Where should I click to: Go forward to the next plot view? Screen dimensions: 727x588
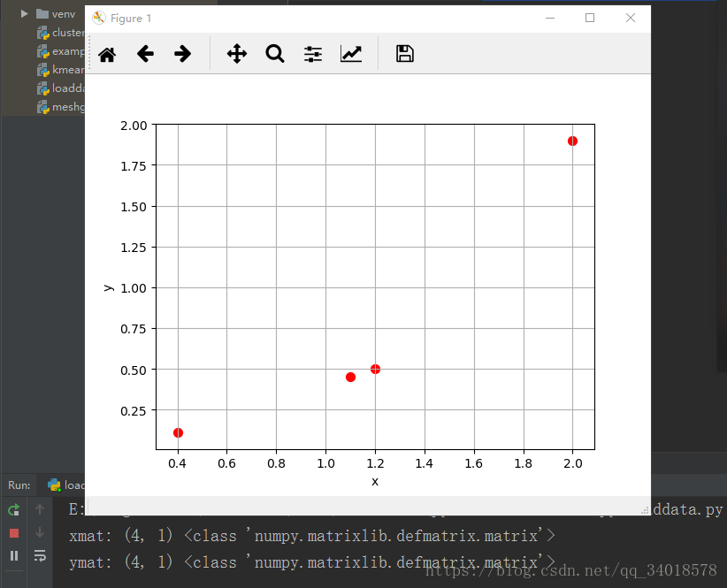(x=183, y=54)
